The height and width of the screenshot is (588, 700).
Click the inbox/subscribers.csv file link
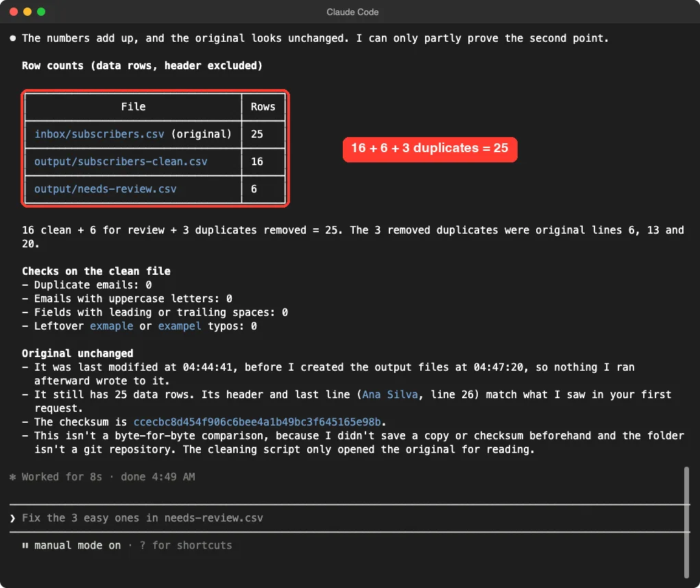point(99,134)
